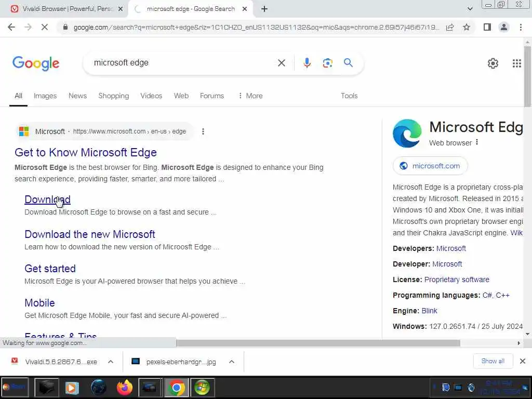The height and width of the screenshot is (399, 532).
Task: Toggle the browser side panel
Action: pyautogui.click(x=487, y=27)
